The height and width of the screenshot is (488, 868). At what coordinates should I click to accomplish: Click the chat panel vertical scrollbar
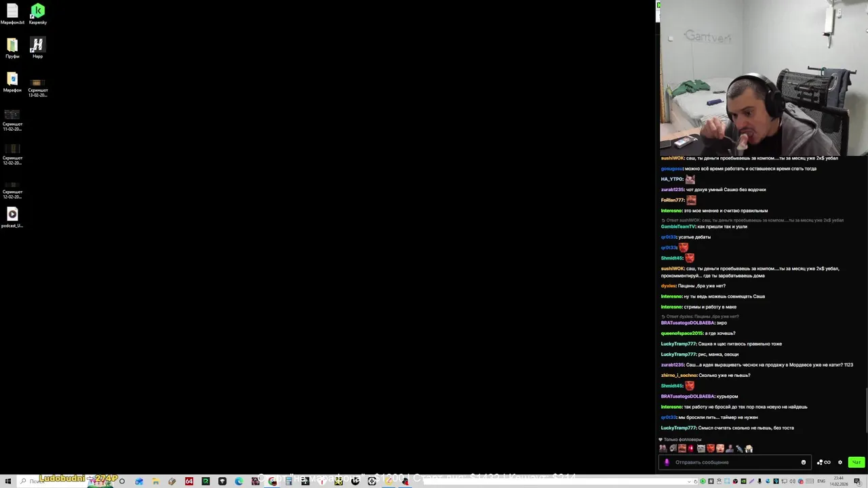point(865,410)
